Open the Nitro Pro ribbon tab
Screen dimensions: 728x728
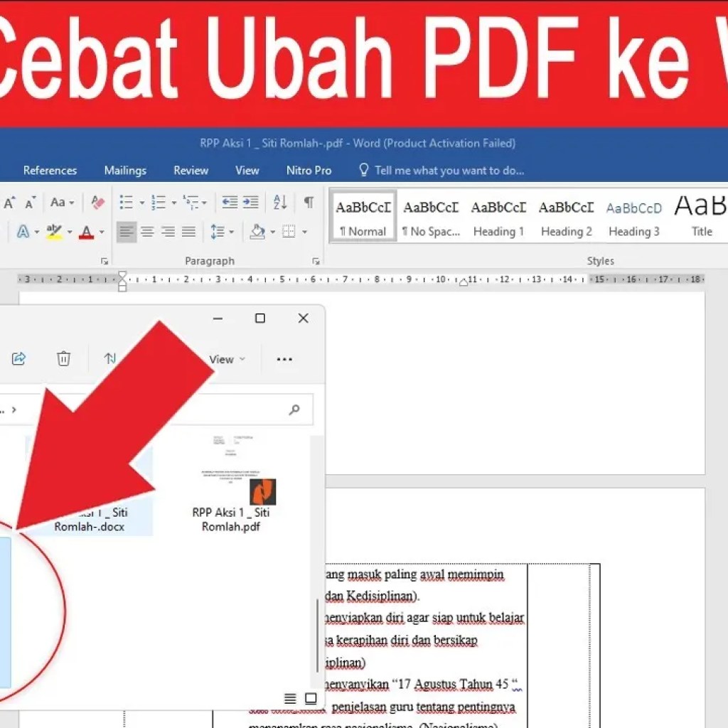(x=309, y=170)
